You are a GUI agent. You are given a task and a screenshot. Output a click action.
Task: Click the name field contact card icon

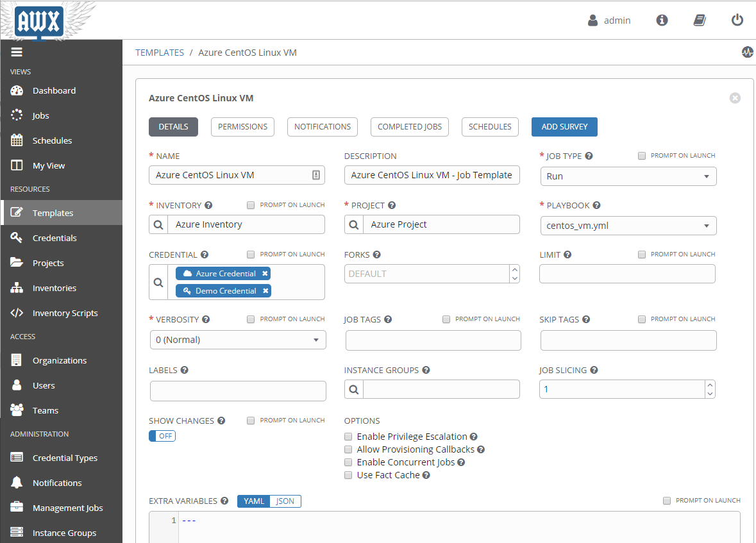point(316,175)
